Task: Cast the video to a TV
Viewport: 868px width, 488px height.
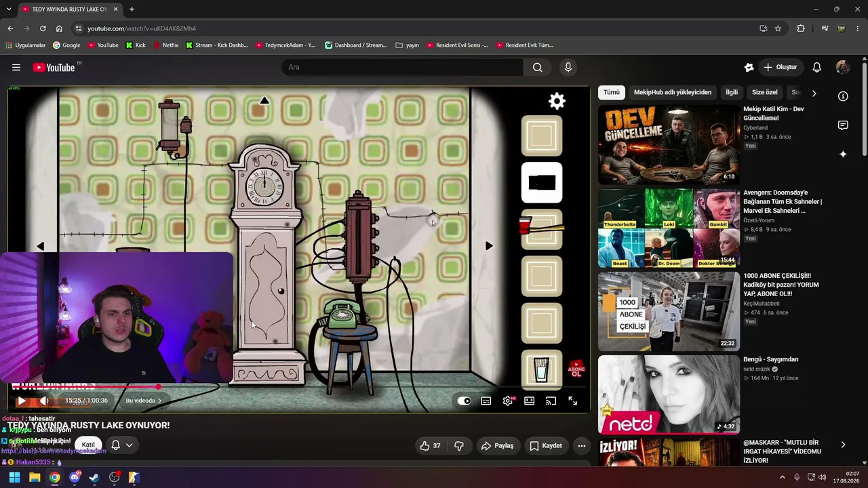Action: coord(551,401)
